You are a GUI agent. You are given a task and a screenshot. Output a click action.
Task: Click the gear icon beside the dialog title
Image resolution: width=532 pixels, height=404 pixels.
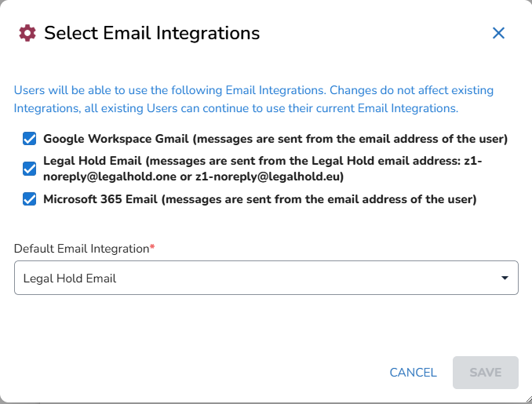[x=27, y=33]
